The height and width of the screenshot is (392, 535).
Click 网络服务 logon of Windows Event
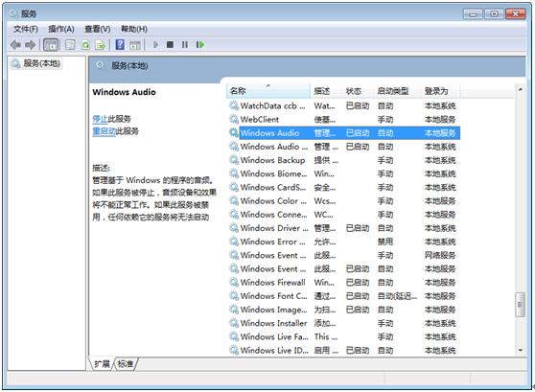[440, 255]
